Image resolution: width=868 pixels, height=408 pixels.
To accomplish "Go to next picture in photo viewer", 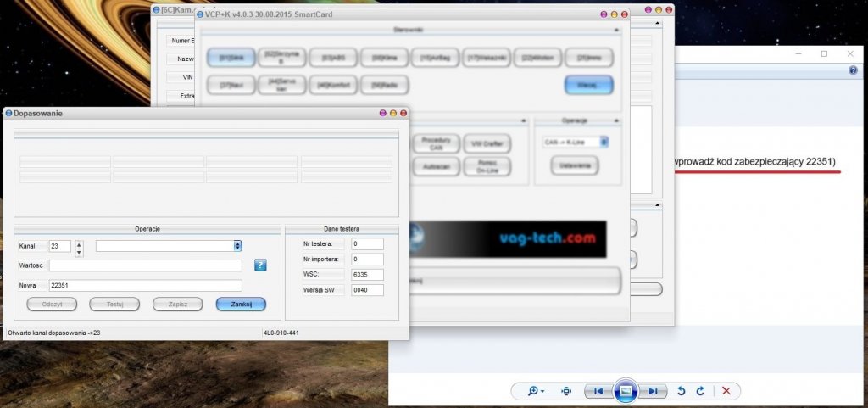I will click(654, 391).
